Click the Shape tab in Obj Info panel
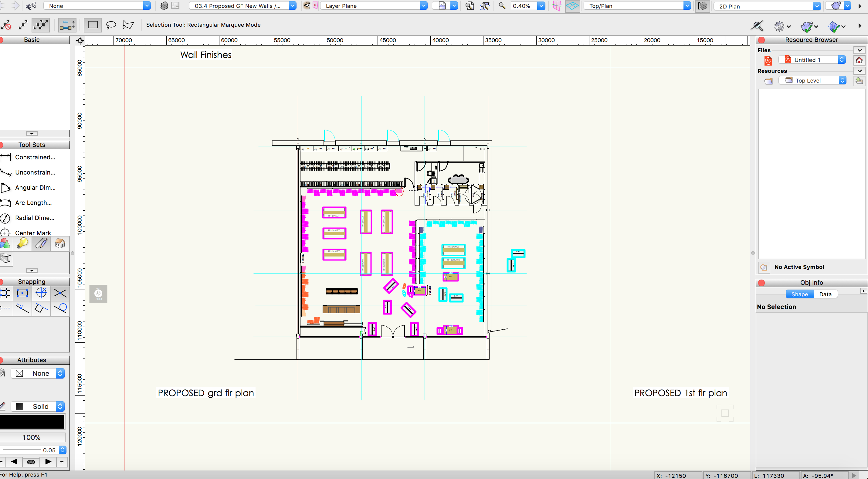 tap(799, 294)
